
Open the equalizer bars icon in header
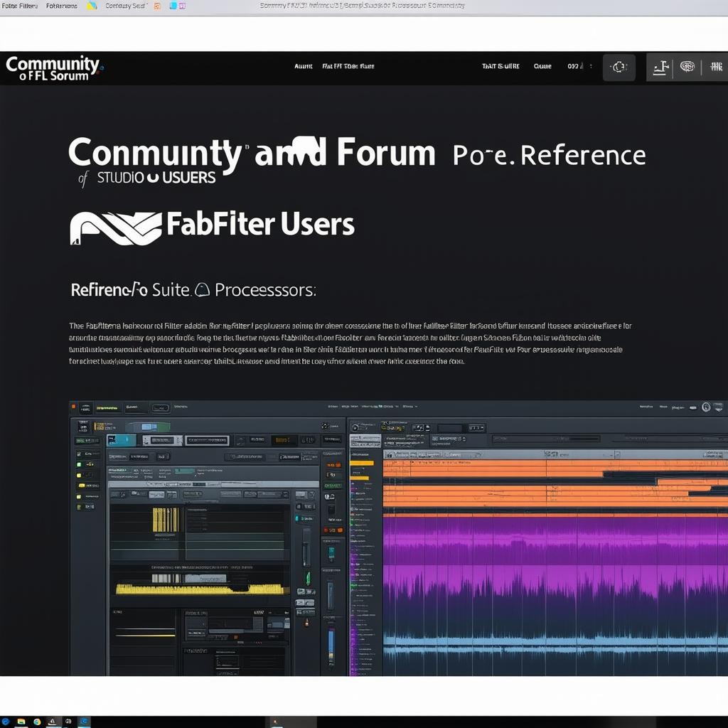pos(716,67)
